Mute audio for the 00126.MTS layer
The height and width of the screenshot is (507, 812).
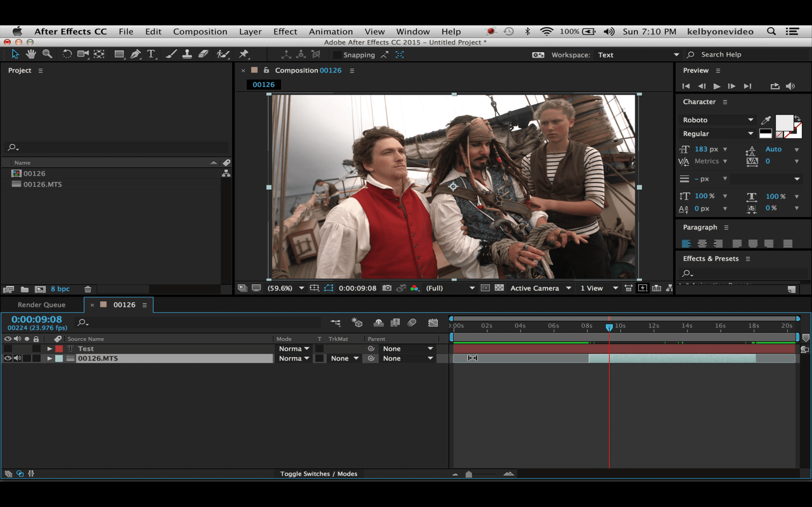pos(18,358)
